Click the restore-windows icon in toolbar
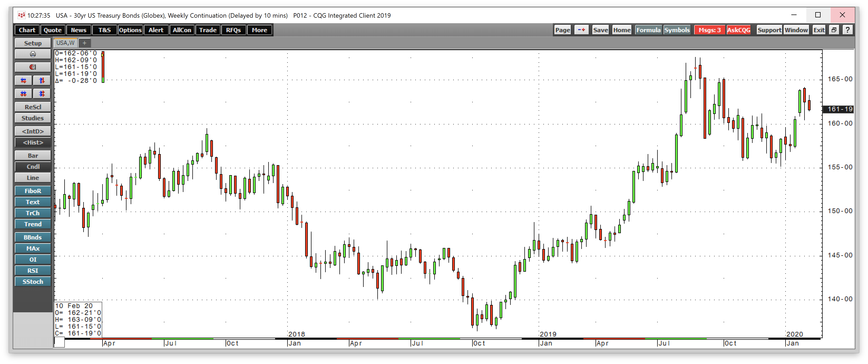This screenshot has width=868, height=364. pos(834,30)
